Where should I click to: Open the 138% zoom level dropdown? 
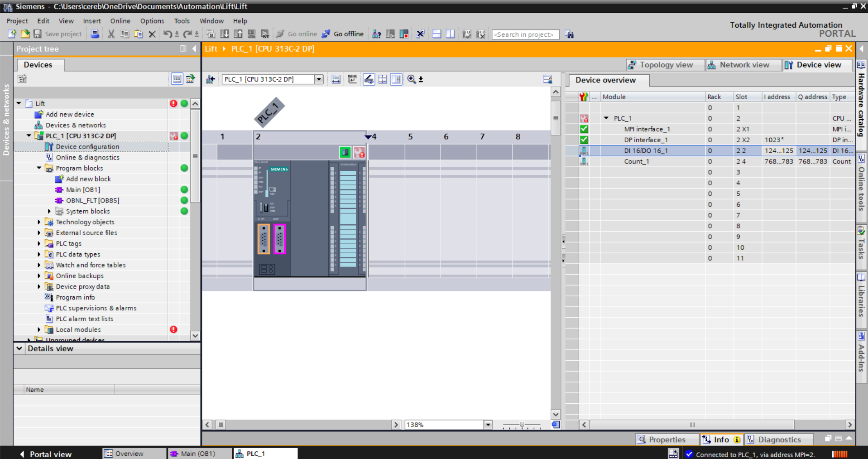pyautogui.click(x=488, y=425)
